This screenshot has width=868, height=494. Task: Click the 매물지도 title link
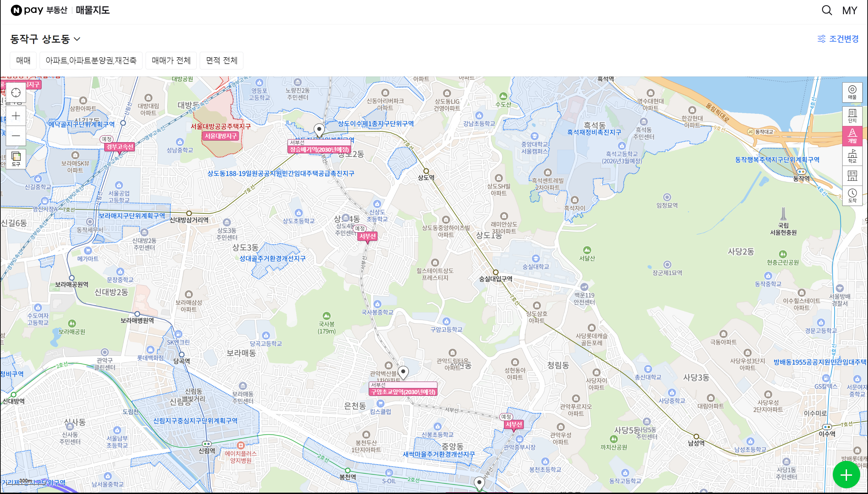pyautogui.click(x=93, y=10)
